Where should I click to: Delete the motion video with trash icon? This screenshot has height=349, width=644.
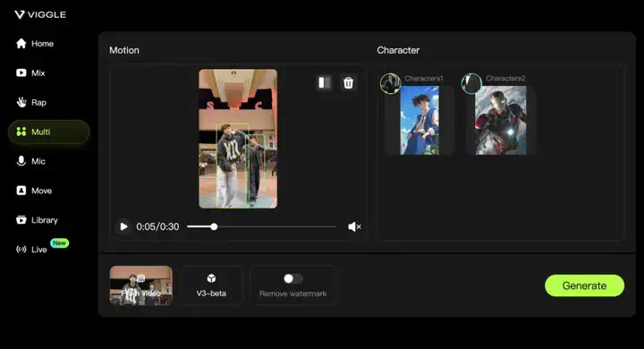click(x=348, y=82)
